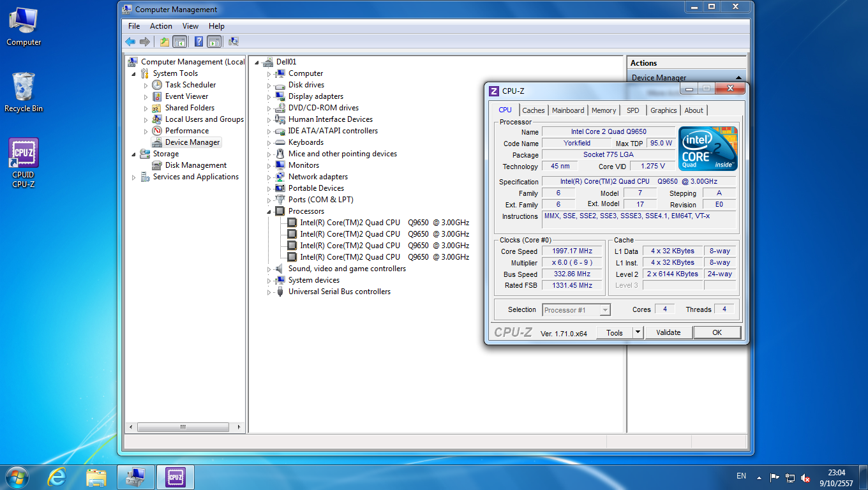
Task: Switch to the Mainboard tab in CPU-Z
Action: tap(567, 110)
